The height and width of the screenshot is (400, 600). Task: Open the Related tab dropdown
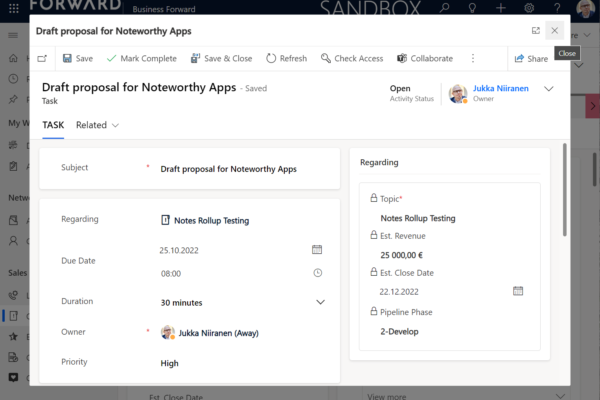[97, 125]
